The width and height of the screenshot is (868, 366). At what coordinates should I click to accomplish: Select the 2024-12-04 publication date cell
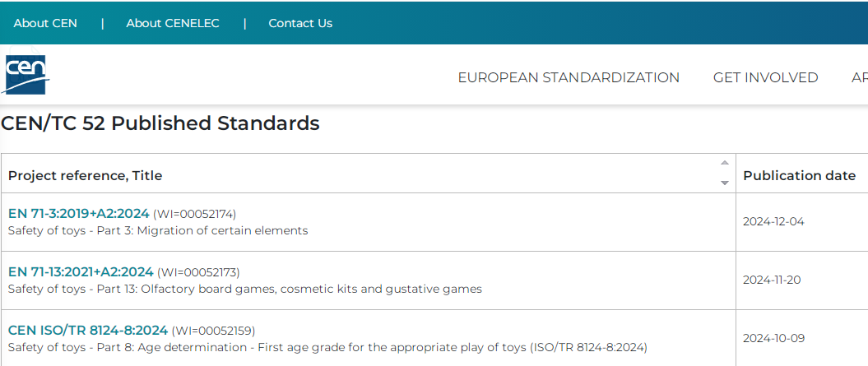773,221
